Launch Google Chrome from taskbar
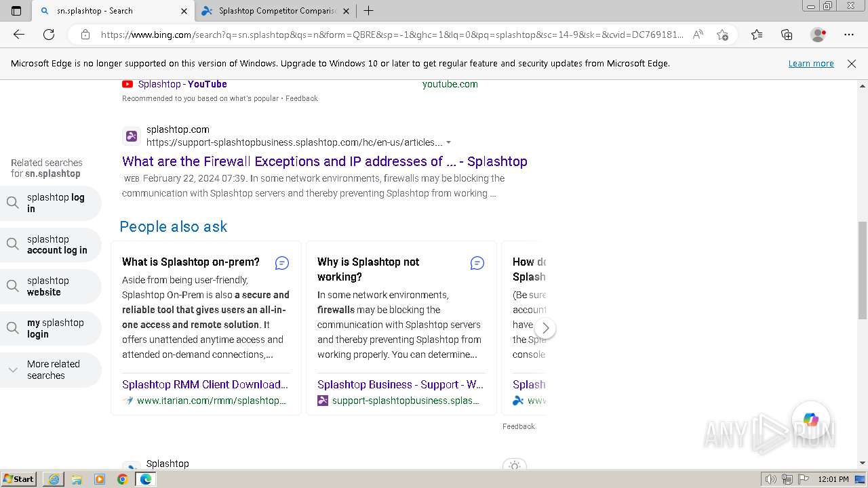Viewport: 868px width, 488px height. [123, 479]
